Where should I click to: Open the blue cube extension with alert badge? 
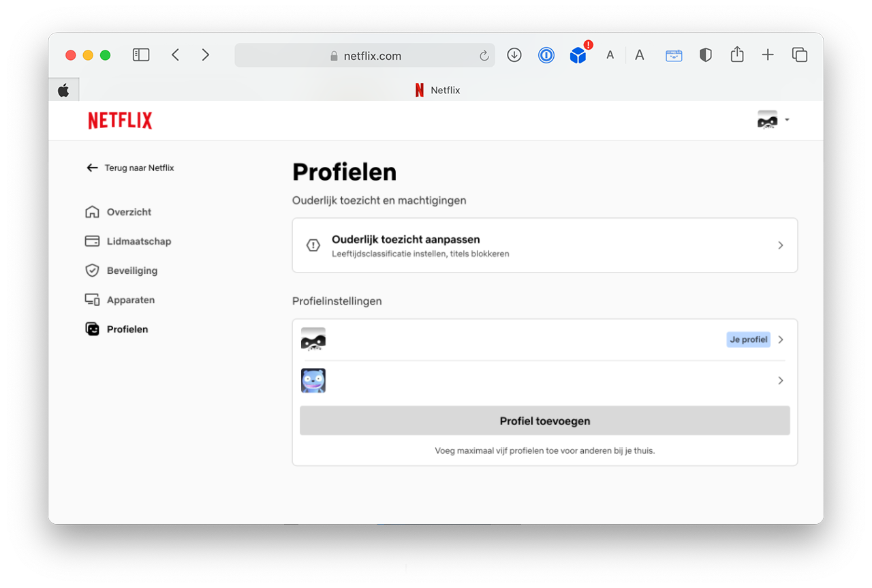578,55
